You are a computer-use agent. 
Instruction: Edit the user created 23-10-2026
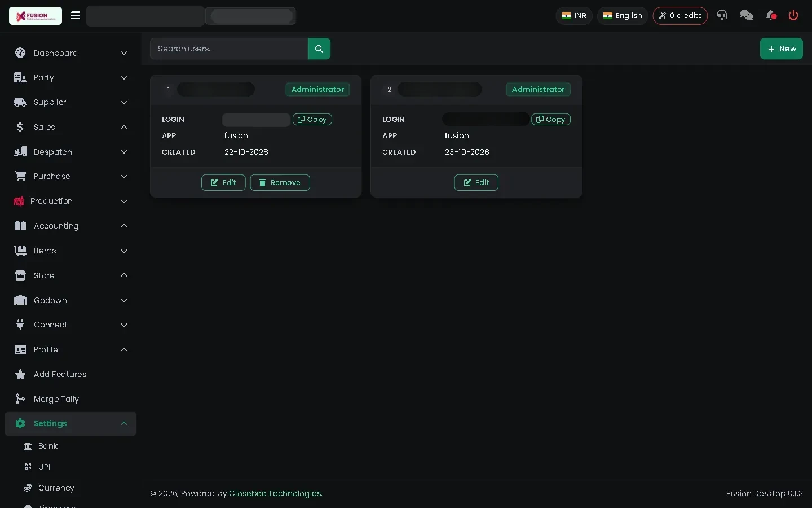coord(476,182)
